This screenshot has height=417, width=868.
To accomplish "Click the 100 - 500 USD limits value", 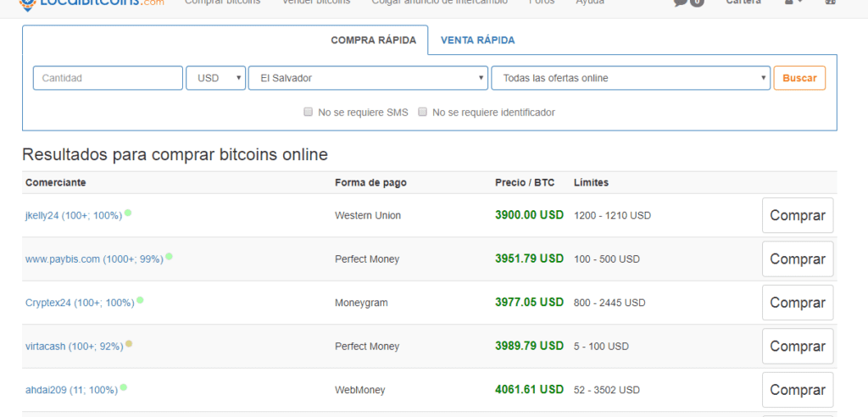I will tap(607, 259).
